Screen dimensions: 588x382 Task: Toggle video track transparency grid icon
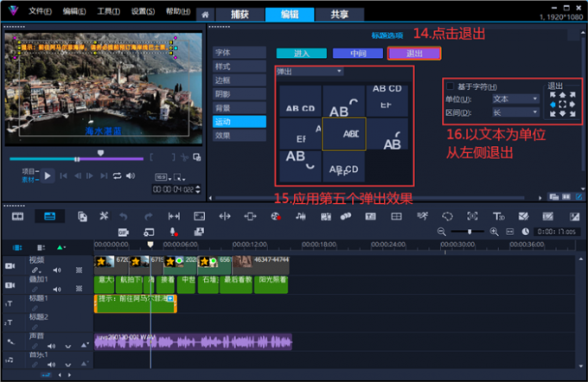[x=80, y=270]
